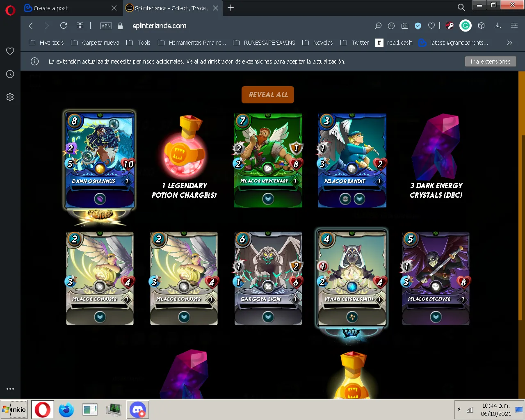Viewport: 525px width, 420px height.
Task: Open the Carpeta nueva bookmark folder
Action: [x=95, y=43]
